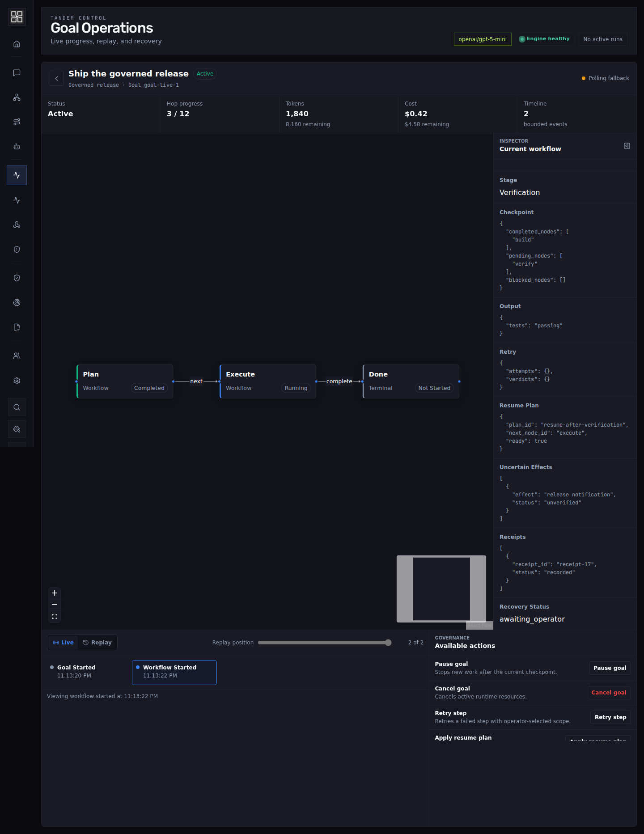Open the Home page from sidebar

click(17, 44)
